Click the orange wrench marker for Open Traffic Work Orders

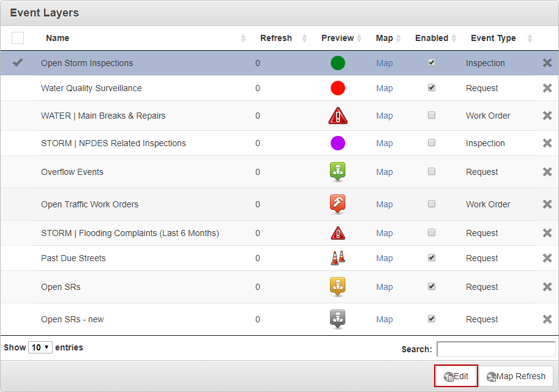tap(337, 204)
